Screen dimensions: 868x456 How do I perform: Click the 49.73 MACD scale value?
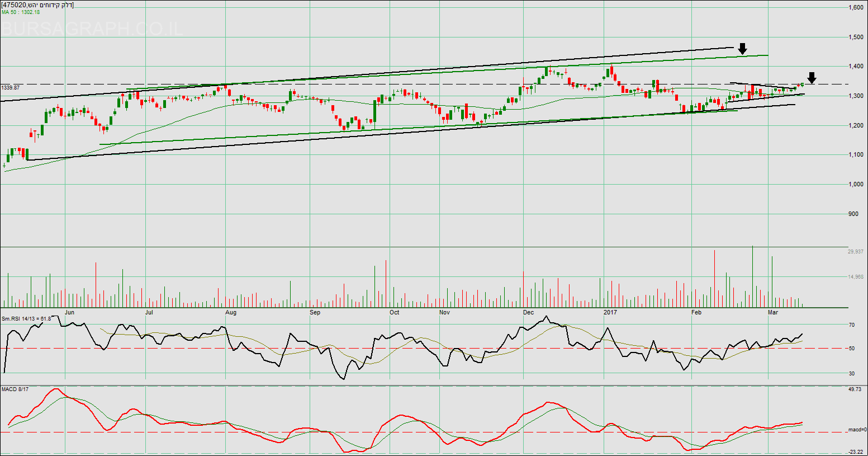click(855, 389)
